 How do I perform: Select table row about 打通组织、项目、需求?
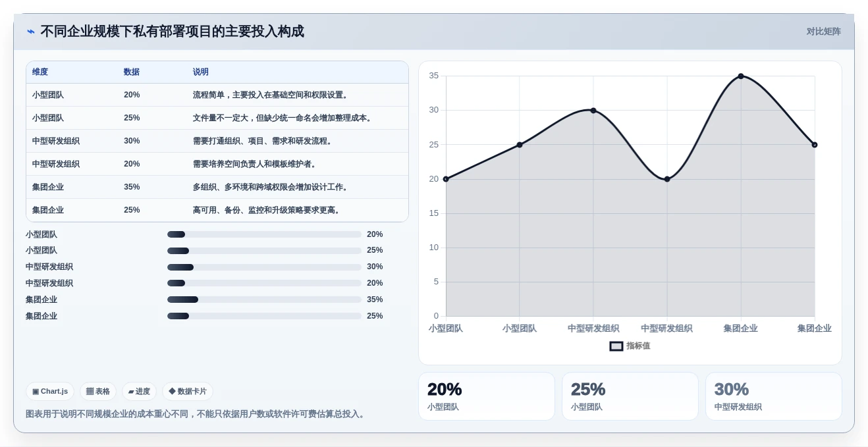[x=217, y=141]
